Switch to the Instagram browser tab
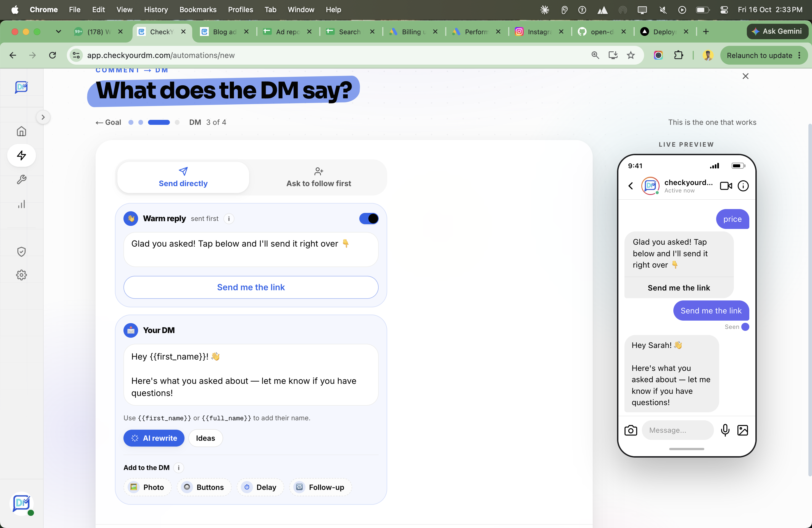The width and height of the screenshot is (812, 528). coord(539,32)
